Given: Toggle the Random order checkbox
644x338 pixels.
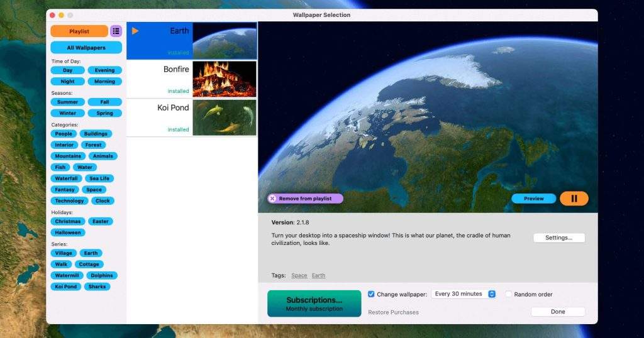Looking at the screenshot, I should (508, 294).
